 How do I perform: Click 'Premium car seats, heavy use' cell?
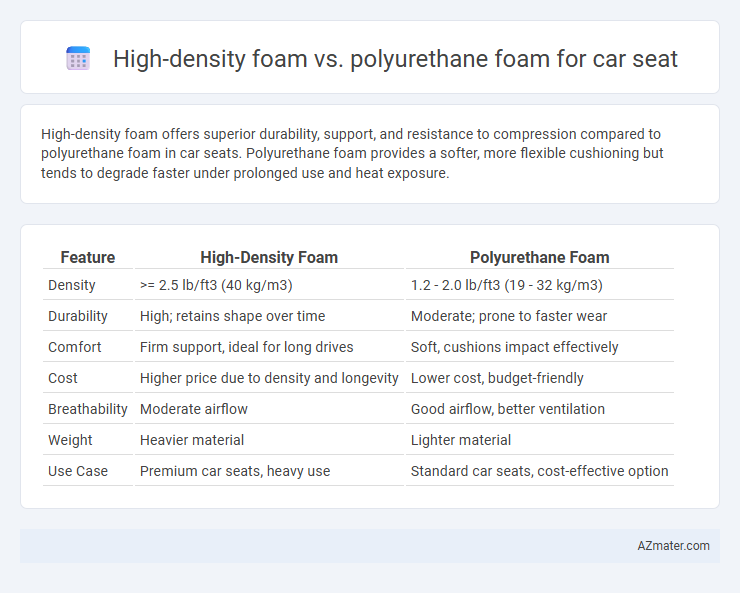click(x=235, y=471)
